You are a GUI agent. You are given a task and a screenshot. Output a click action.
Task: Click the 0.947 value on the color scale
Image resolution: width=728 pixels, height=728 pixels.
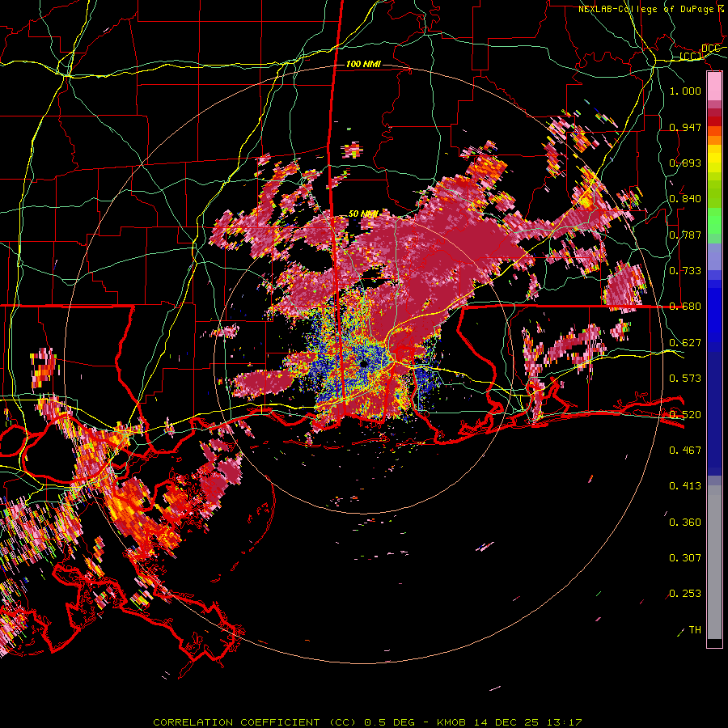(685, 127)
